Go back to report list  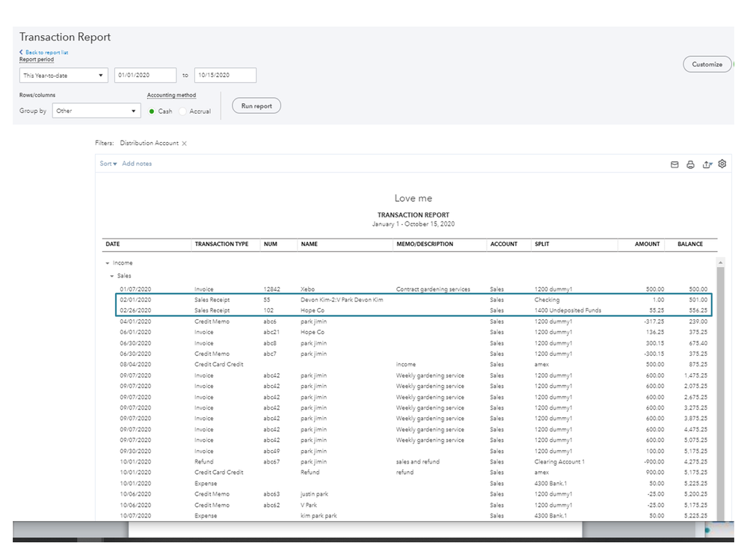(x=46, y=52)
